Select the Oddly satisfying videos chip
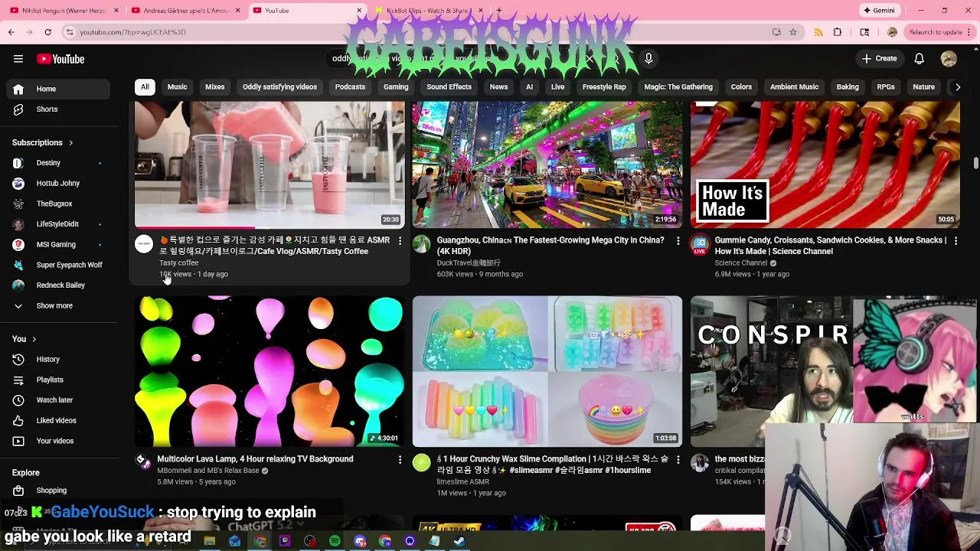The height and width of the screenshot is (551, 980). pyautogui.click(x=279, y=87)
